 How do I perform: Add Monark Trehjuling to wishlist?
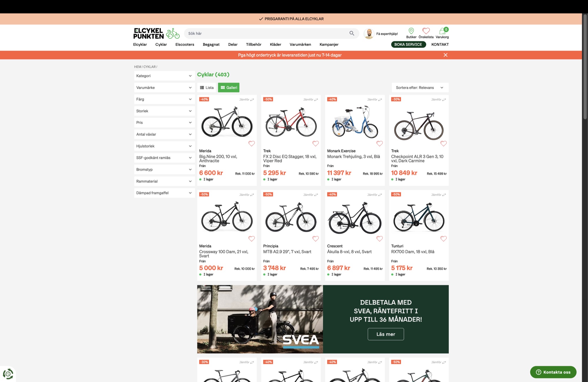click(x=380, y=143)
